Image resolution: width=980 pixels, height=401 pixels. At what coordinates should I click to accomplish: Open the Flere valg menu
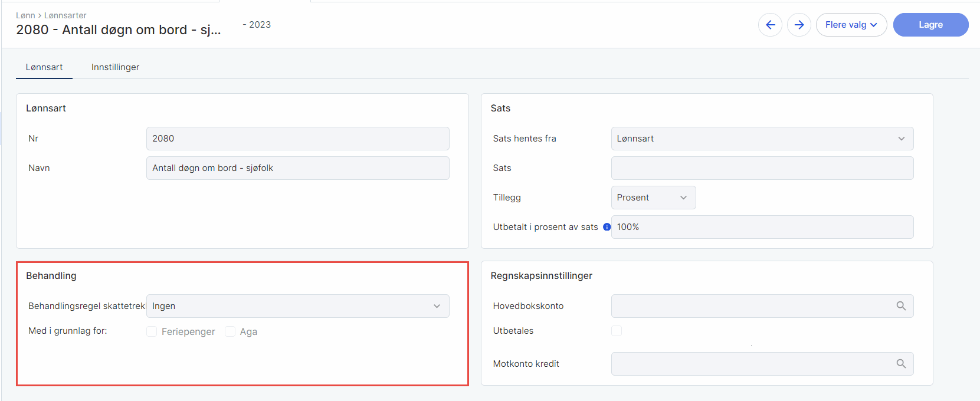851,25
